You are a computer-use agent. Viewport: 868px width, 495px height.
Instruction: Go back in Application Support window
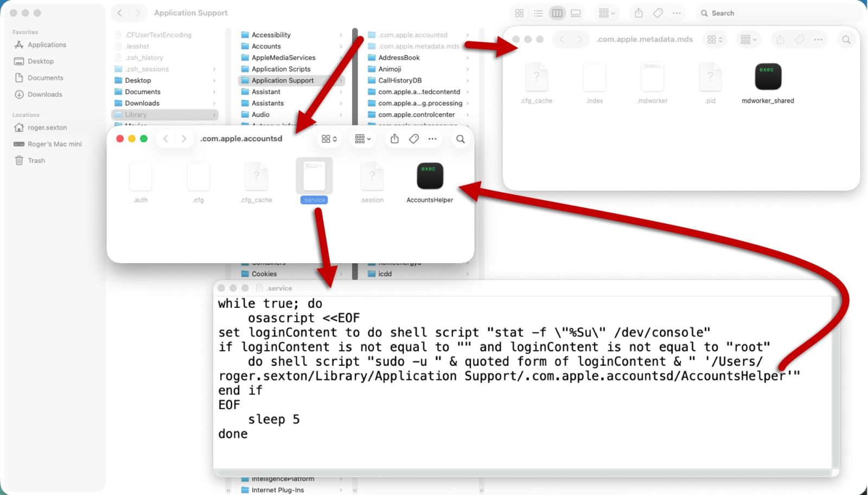pos(120,13)
